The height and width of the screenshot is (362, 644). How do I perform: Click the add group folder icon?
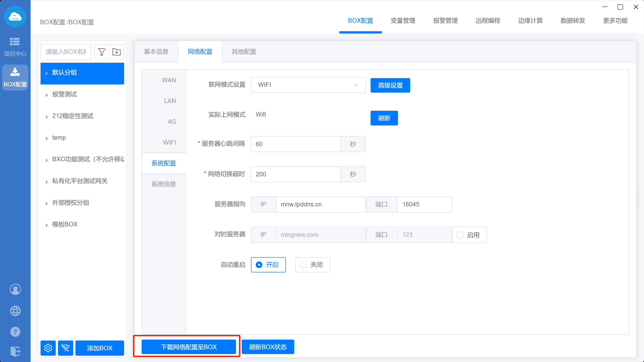click(116, 52)
